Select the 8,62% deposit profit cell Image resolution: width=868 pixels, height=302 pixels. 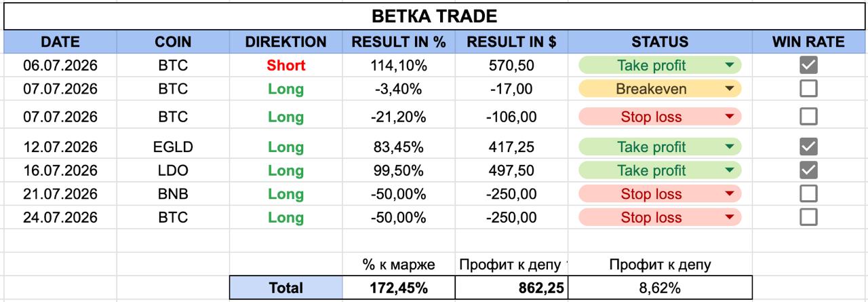(x=660, y=288)
